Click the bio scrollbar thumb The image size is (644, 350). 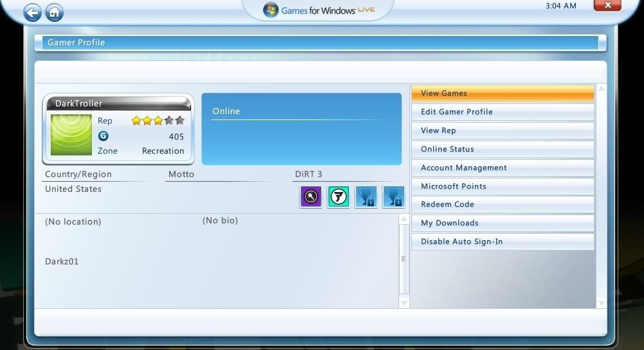tap(404, 259)
